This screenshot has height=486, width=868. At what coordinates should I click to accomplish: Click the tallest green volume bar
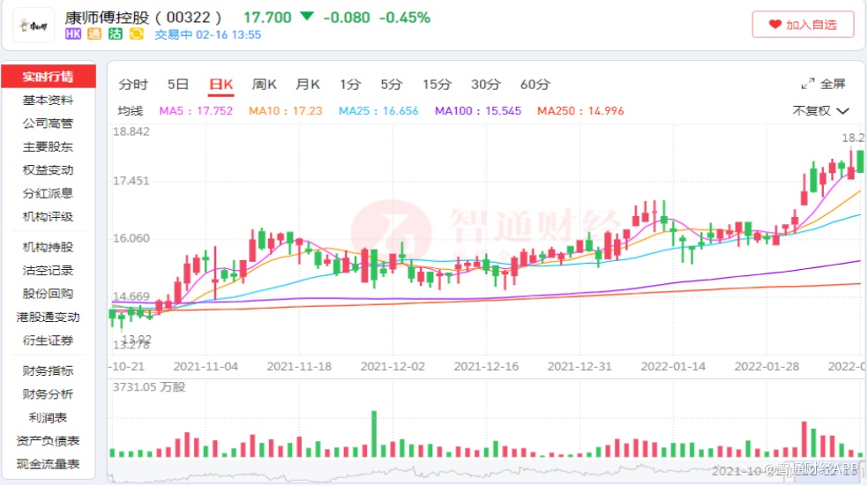(x=374, y=434)
